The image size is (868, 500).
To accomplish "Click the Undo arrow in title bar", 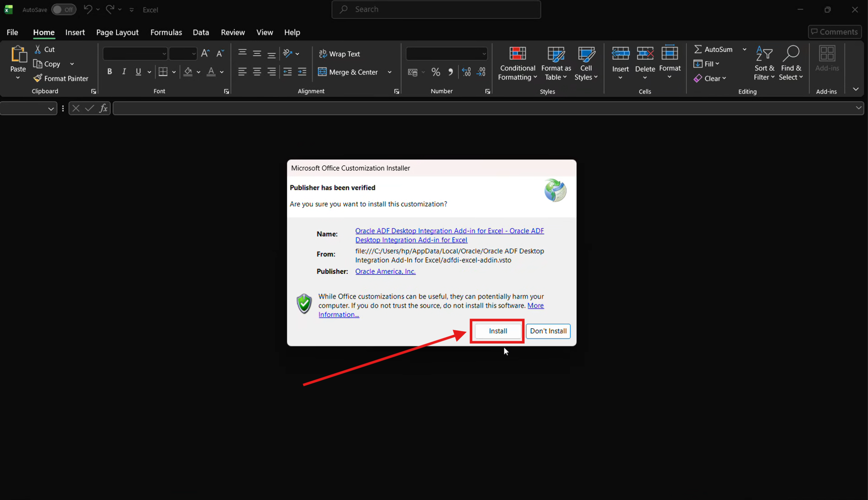I will 88,9.
